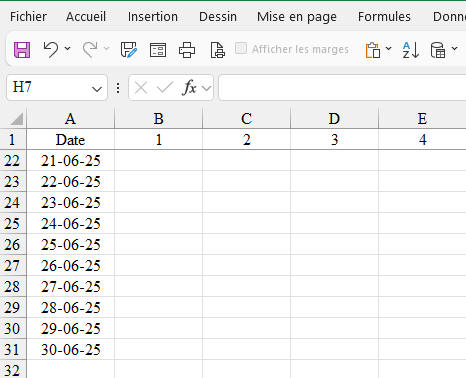The height and width of the screenshot is (378, 466).
Task: Click the Select All corner triangle
Action: coord(16,119)
